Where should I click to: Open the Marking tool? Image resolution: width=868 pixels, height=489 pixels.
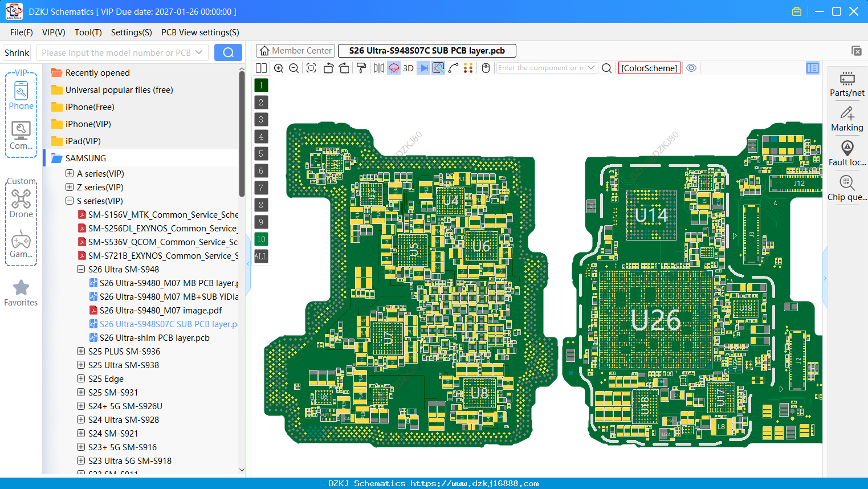(847, 119)
